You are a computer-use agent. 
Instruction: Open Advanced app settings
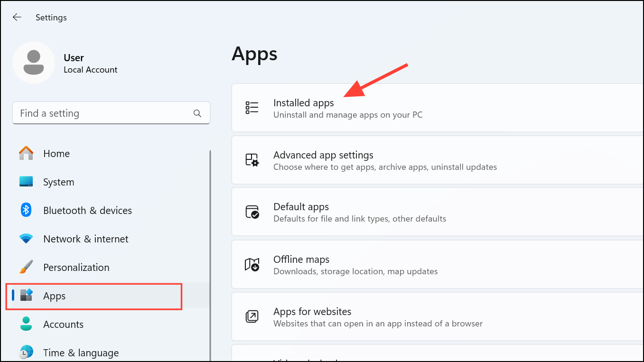[x=438, y=160]
